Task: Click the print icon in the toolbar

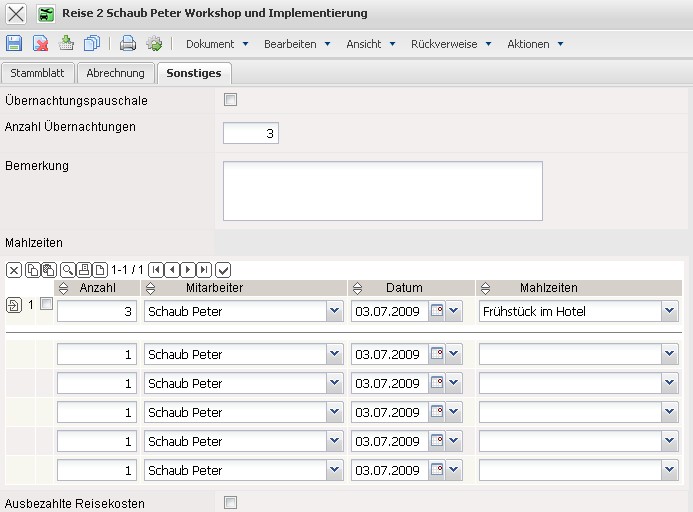Action: (x=128, y=43)
